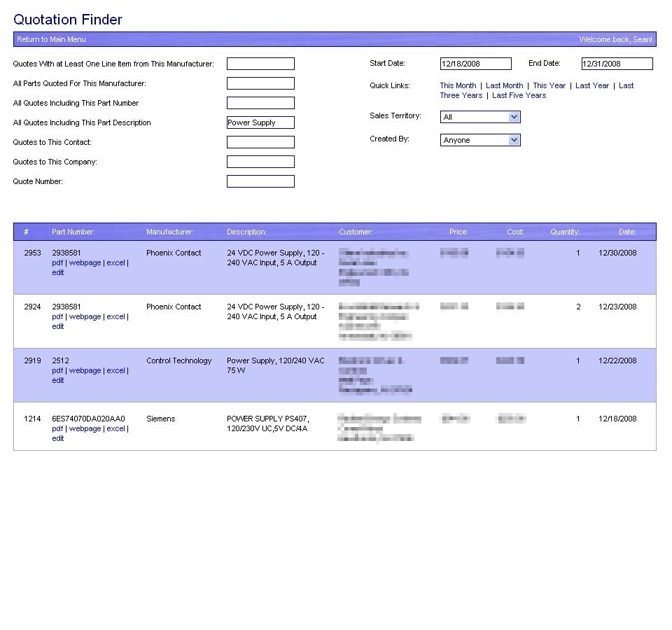The height and width of the screenshot is (630, 672).
Task: Open excel for quote 1214
Action: click(x=115, y=428)
